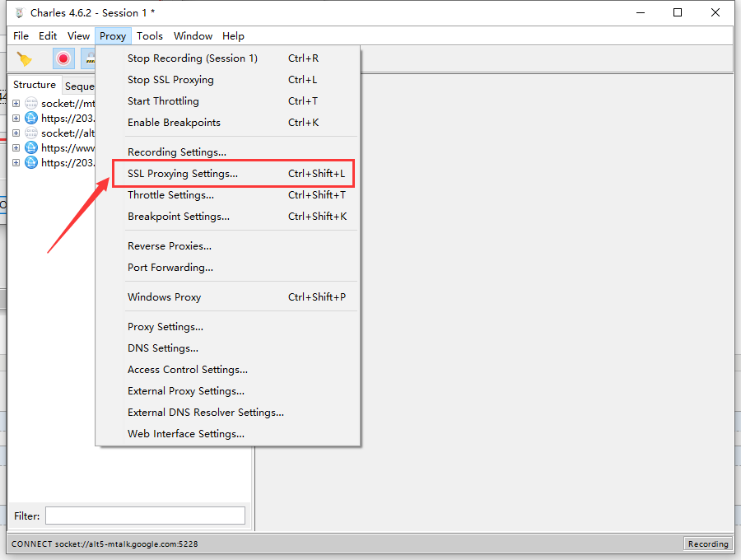Open the Tools menu
Viewport: 741px width, 560px height.
[x=150, y=36]
